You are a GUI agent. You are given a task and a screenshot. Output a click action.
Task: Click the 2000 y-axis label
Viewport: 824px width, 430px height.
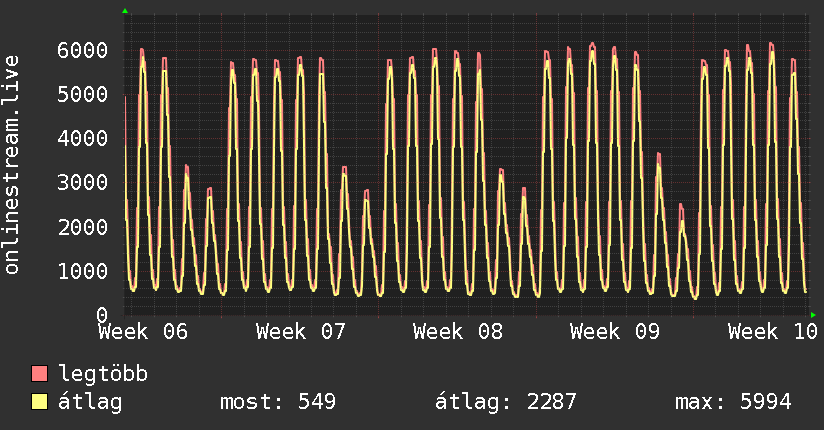pos(83,227)
